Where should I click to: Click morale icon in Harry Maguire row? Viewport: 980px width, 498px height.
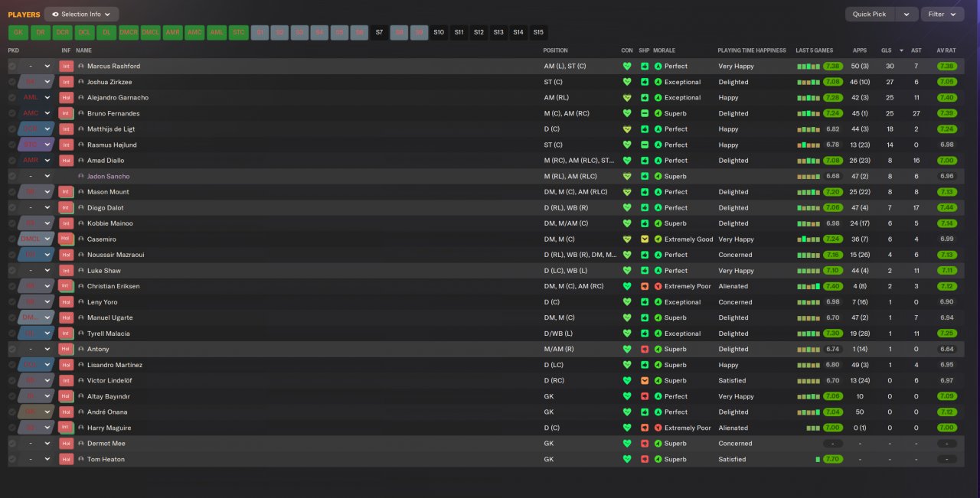(658, 428)
